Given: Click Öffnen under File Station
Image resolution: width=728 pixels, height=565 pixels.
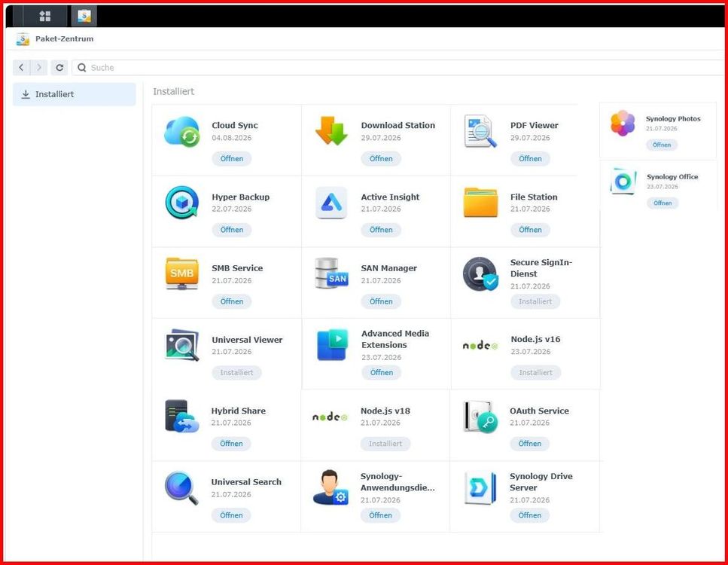Looking at the screenshot, I should click(530, 230).
